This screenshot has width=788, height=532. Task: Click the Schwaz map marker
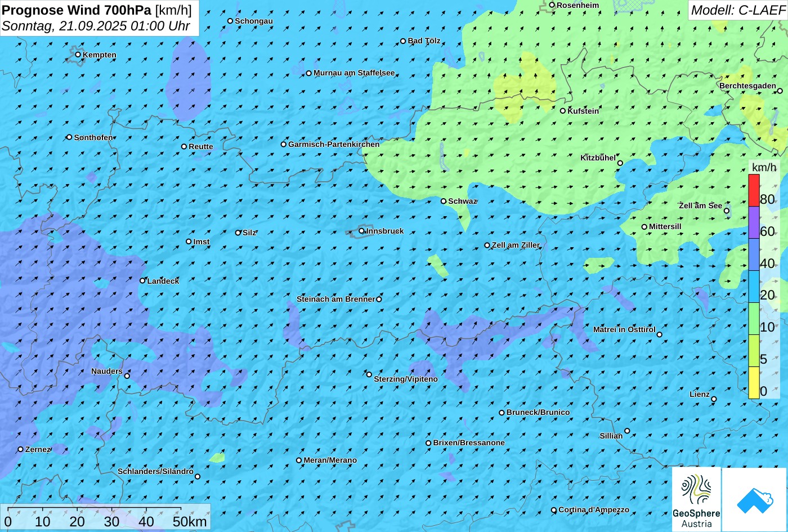coord(444,201)
